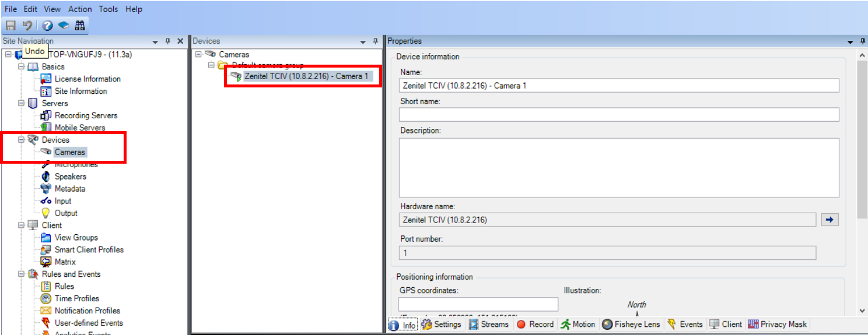Click the Mobile Servers icon

45,128
